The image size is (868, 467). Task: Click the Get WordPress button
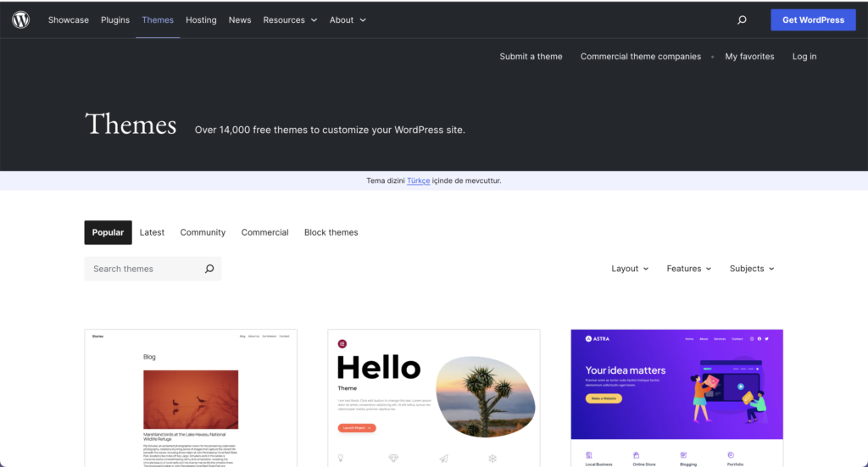(813, 19)
